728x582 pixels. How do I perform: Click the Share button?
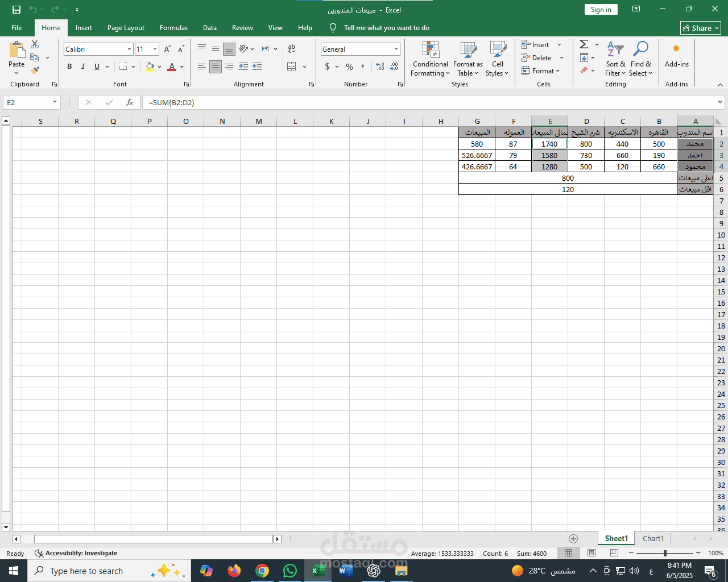pos(701,28)
